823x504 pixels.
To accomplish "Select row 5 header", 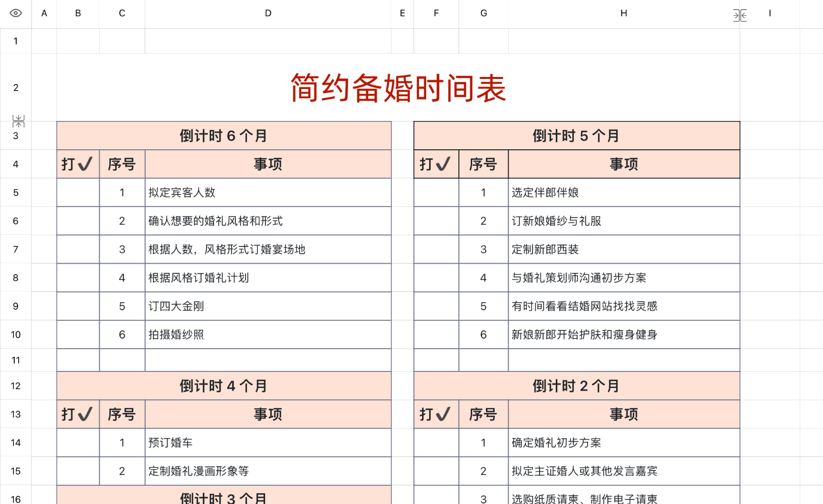I will pyautogui.click(x=16, y=192).
